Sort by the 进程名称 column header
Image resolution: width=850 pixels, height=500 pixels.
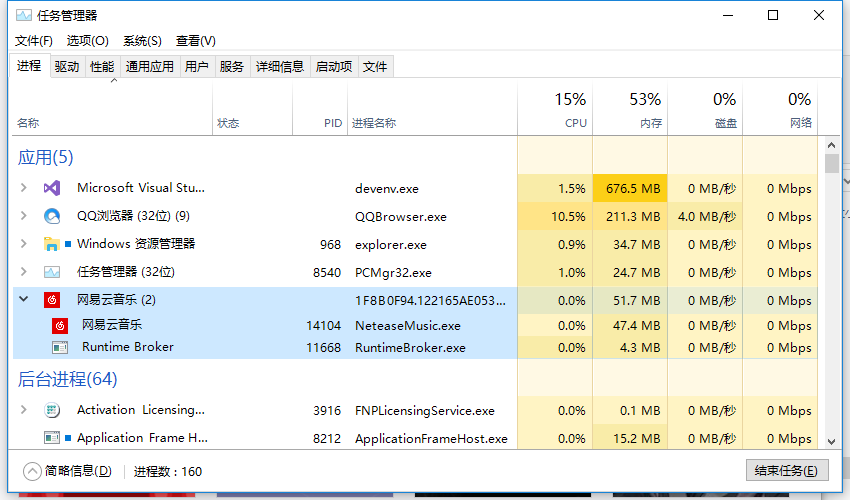[432, 109]
